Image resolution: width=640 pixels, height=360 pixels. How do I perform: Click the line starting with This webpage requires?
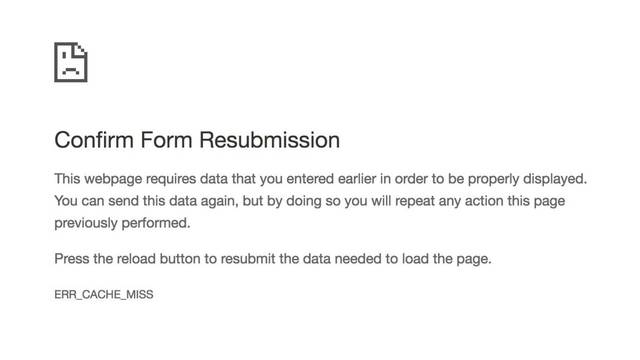[320, 179]
